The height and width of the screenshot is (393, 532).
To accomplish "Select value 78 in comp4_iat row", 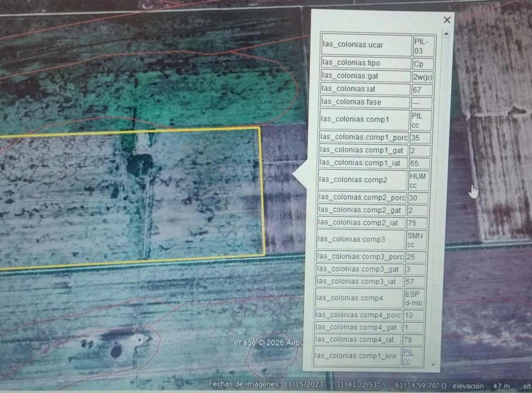I will 413,340.
